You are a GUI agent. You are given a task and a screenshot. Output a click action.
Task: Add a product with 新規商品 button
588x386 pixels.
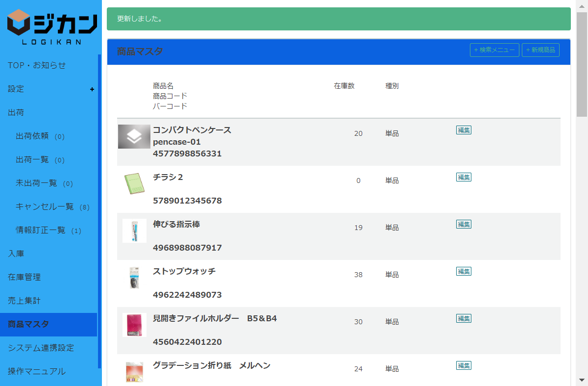point(540,50)
